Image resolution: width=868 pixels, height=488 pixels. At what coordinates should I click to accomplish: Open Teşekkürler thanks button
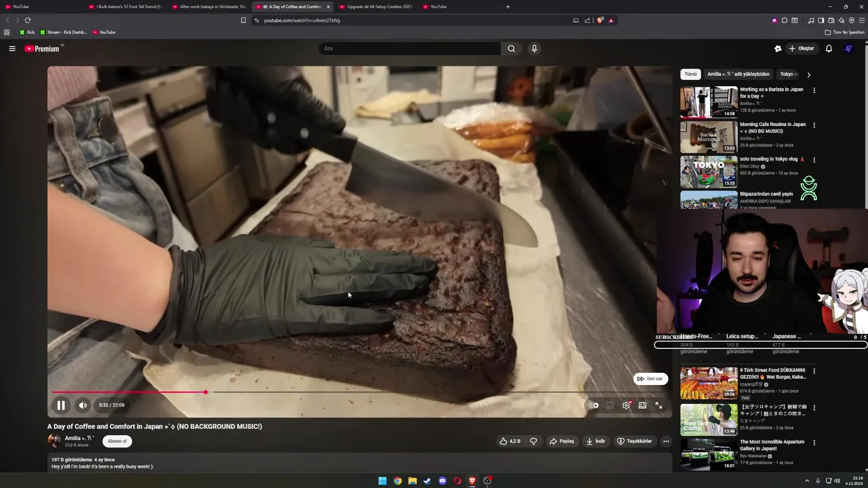coord(635,441)
